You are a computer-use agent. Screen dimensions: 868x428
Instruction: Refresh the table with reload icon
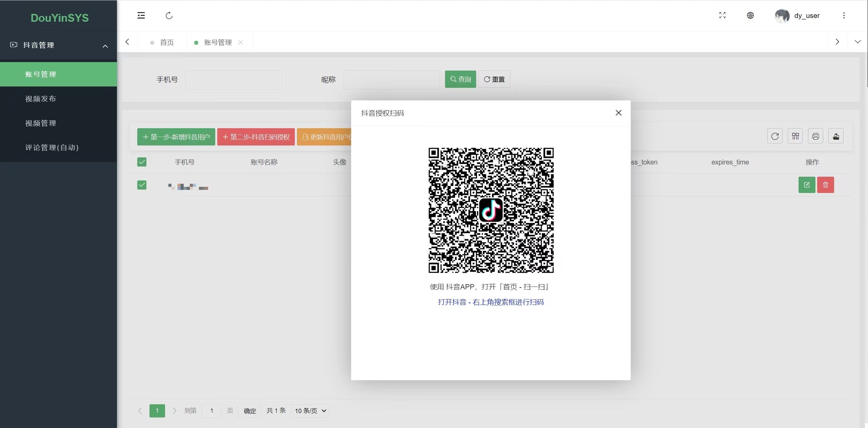click(x=775, y=136)
